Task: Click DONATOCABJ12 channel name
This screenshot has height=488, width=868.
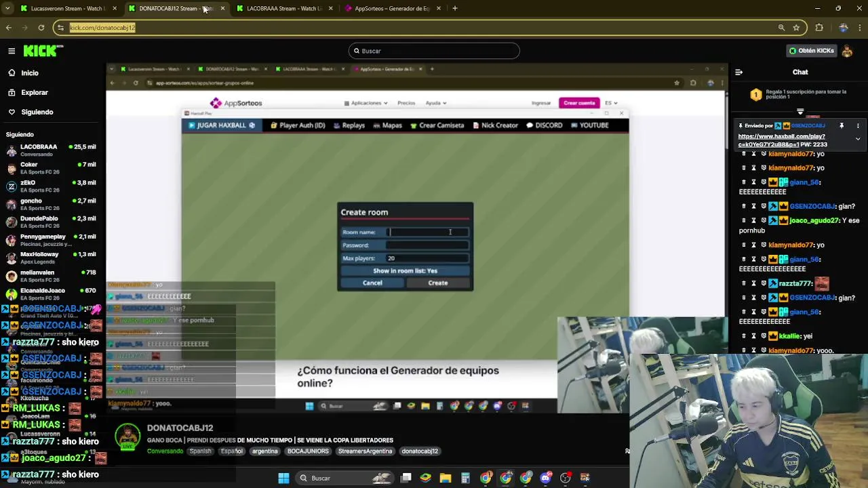Action: [x=180, y=428]
